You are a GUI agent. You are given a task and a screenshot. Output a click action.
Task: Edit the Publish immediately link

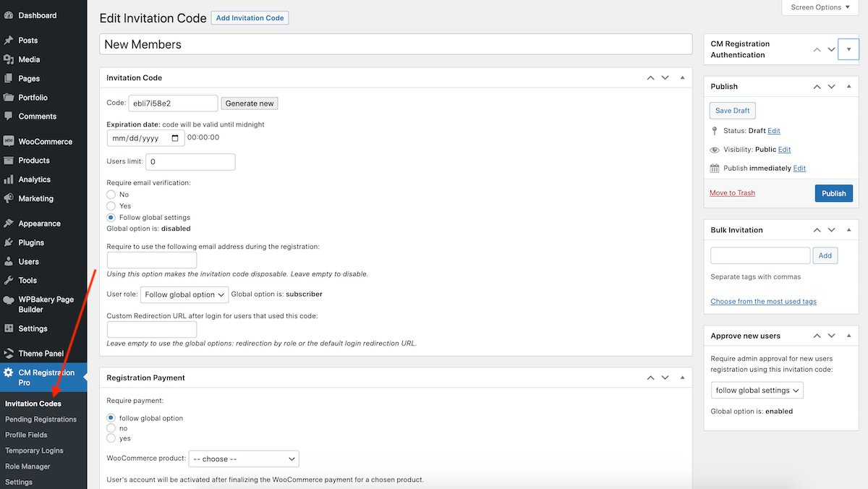pyautogui.click(x=799, y=169)
